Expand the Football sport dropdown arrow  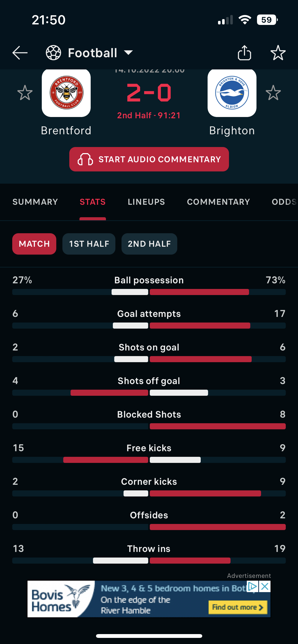tap(128, 53)
